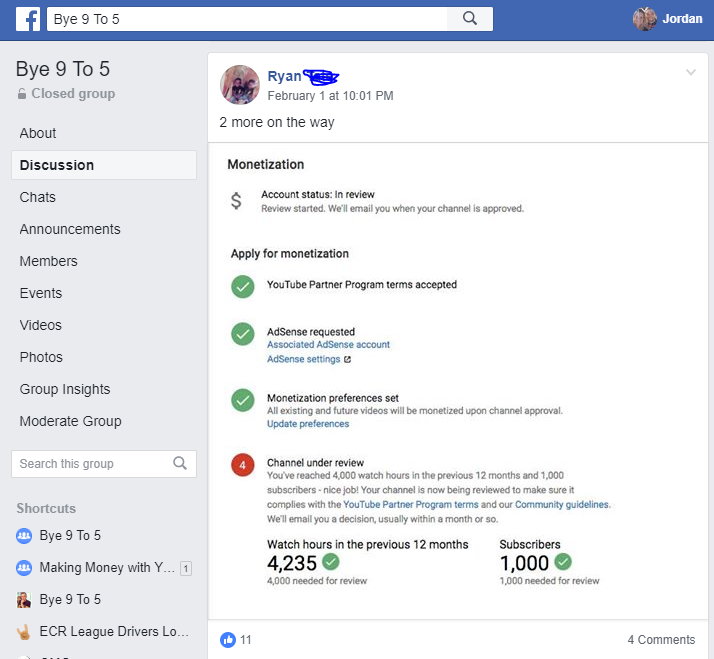Open the second Bye 9 To 5 shortcut
Screen dimensions: 714x659
70,600
